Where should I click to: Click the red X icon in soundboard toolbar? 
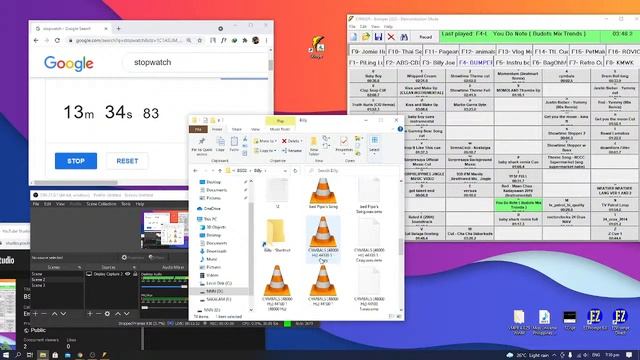(x=391, y=37)
